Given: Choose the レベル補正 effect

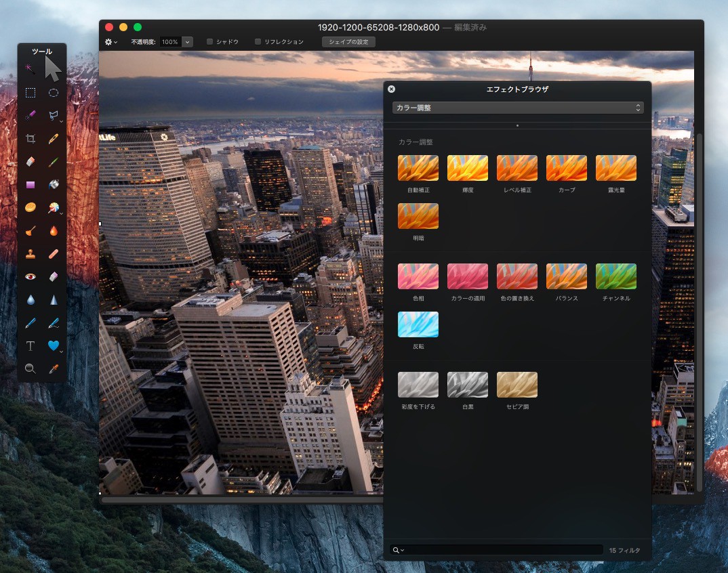Looking at the screenshot, I should point(517,167).
